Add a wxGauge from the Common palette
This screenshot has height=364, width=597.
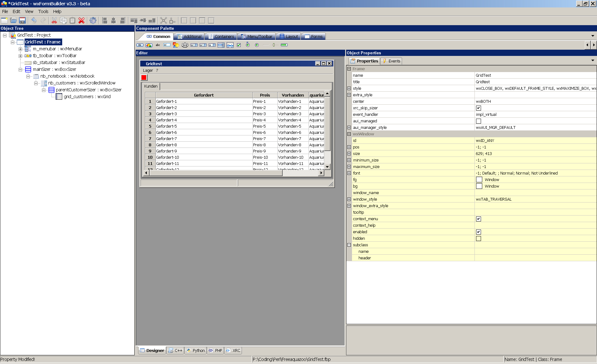tap(284, 45)
